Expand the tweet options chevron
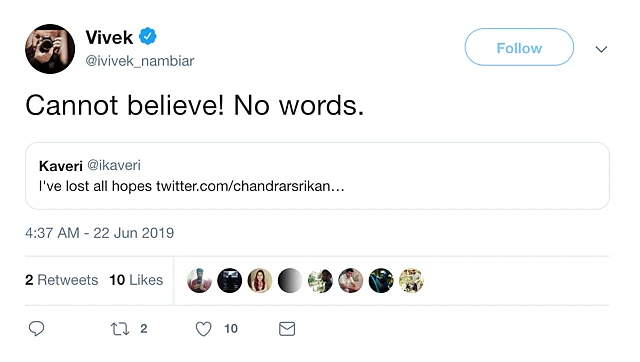This screenshot has height=362, width=640. 601,49
